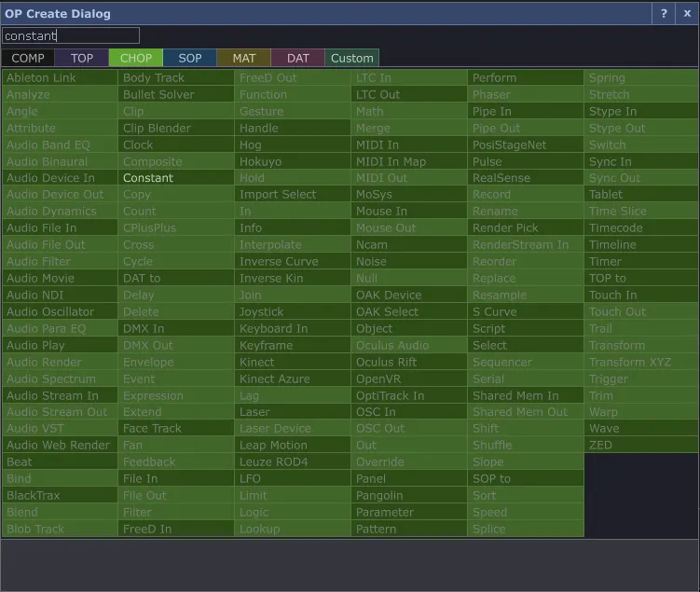Pick the Face Track operator
The width and height of the screenshot is (700, 592).
[x=176, y=428]
